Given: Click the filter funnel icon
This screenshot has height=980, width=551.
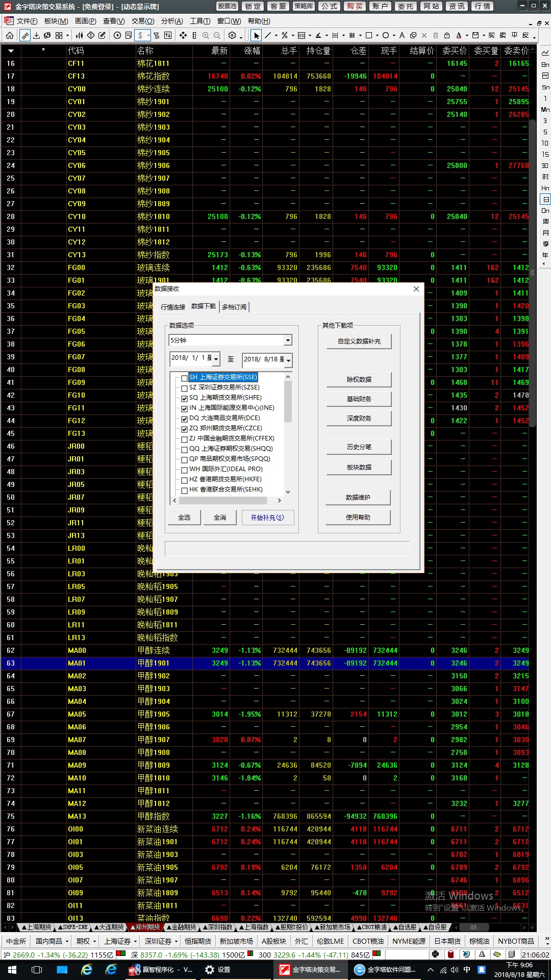Looking at the screenshot, I should pos(157,35).
